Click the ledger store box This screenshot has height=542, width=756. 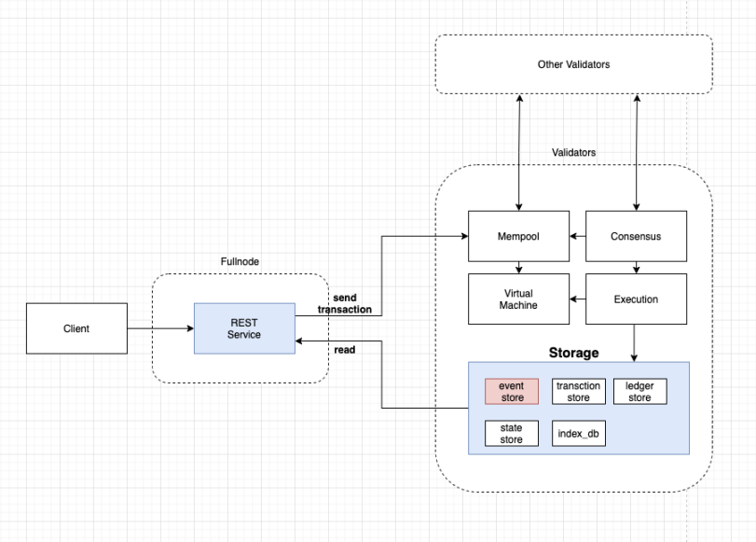(640, 391)
